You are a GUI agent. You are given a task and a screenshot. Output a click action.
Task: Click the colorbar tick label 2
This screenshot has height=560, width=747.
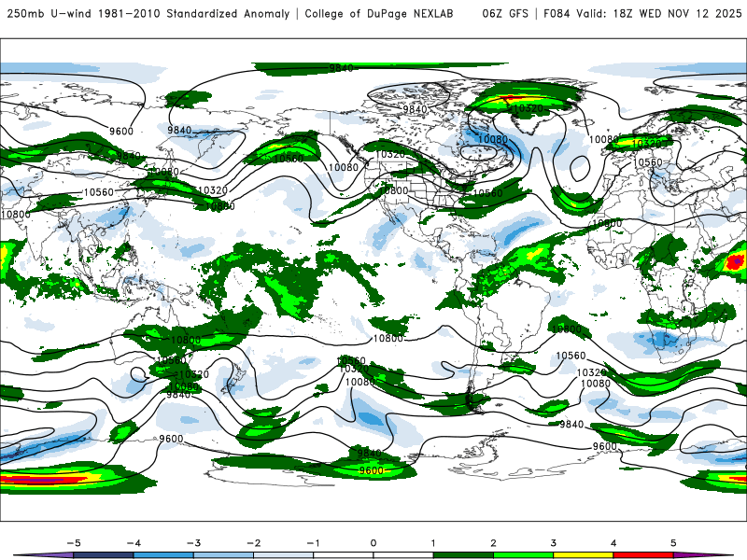tap(493, 543)
